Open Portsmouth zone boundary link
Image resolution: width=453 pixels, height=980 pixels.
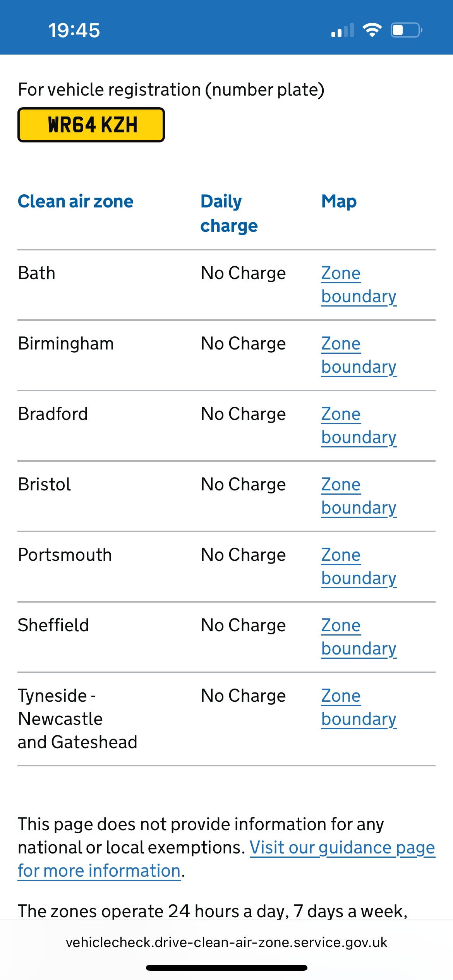point(358,566)
